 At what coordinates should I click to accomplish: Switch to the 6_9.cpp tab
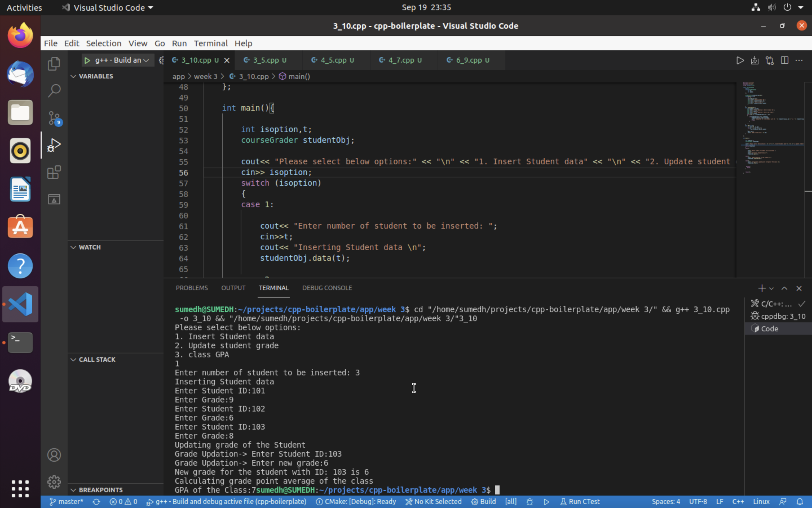click(471, 60)
